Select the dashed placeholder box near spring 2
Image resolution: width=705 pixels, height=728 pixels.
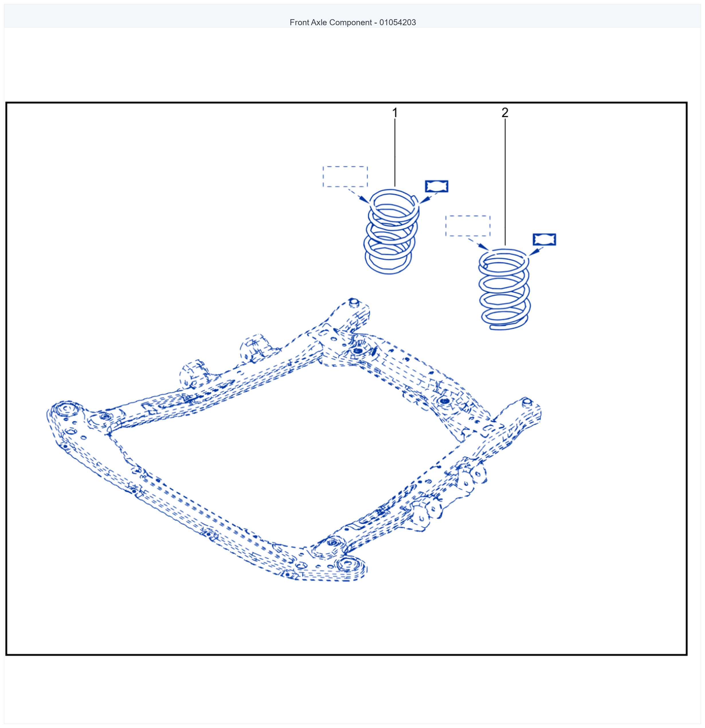[x=468, y=226]
